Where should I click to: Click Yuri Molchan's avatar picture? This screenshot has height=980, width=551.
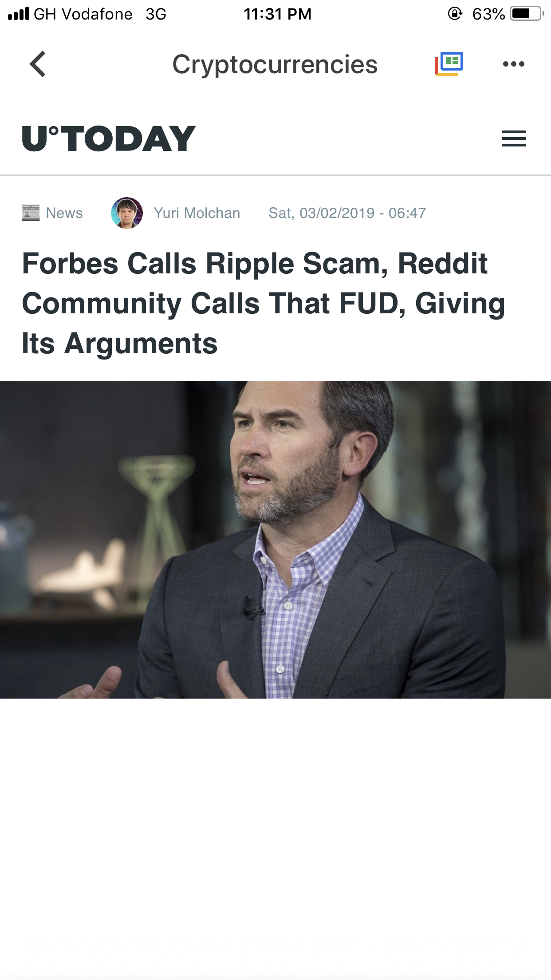click(127, 213)
